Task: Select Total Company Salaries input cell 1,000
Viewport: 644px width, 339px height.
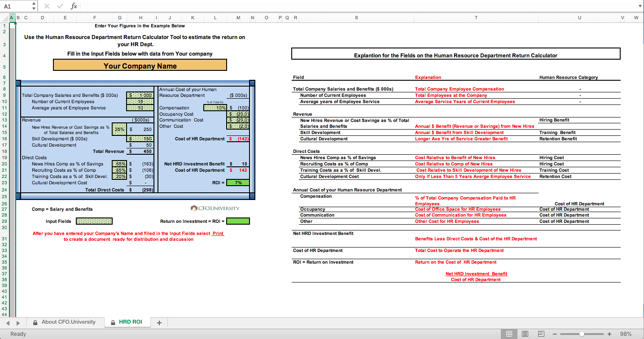Action: (x=140, y=95)
